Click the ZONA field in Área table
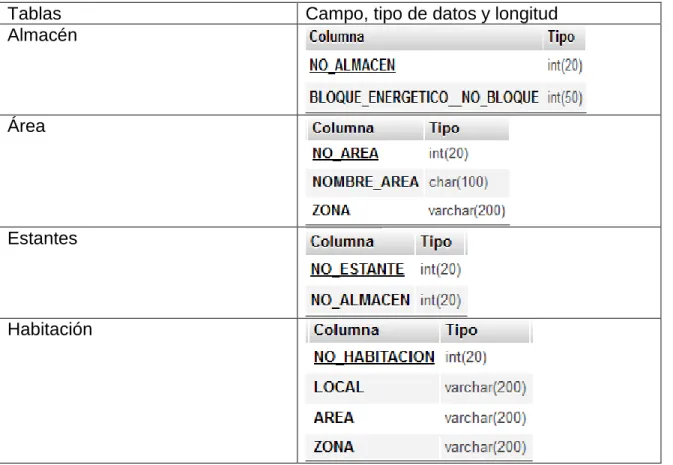 pyautogui.click(x=331, y=210)
